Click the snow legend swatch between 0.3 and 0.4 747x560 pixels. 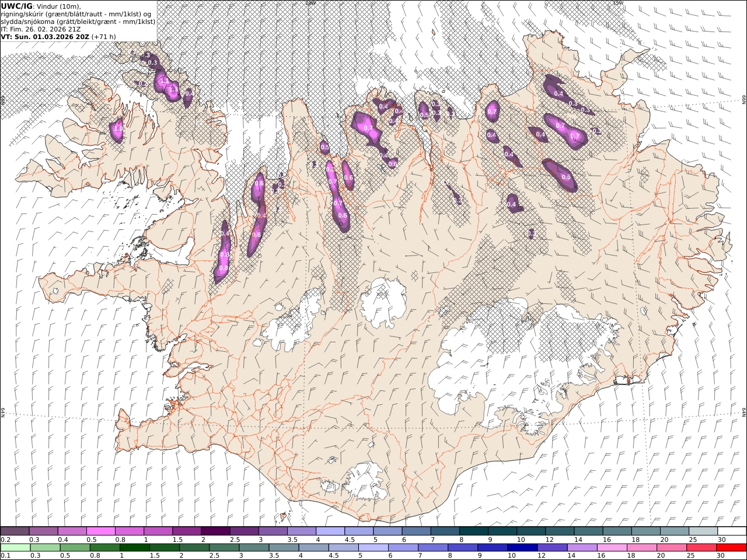click(44, 531)
